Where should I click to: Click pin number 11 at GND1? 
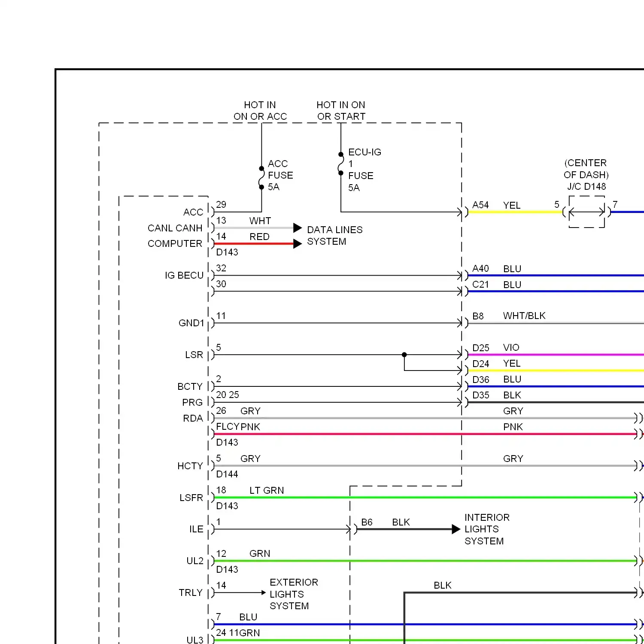tap(221, 316)
